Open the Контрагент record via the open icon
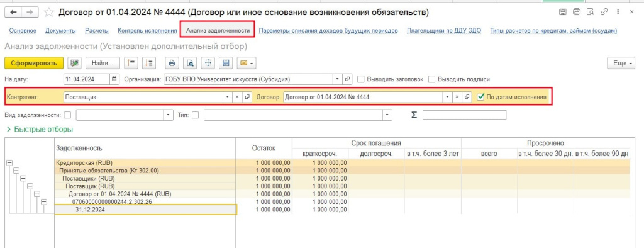Viewport: 644px width, 248px height. [247, 97]
